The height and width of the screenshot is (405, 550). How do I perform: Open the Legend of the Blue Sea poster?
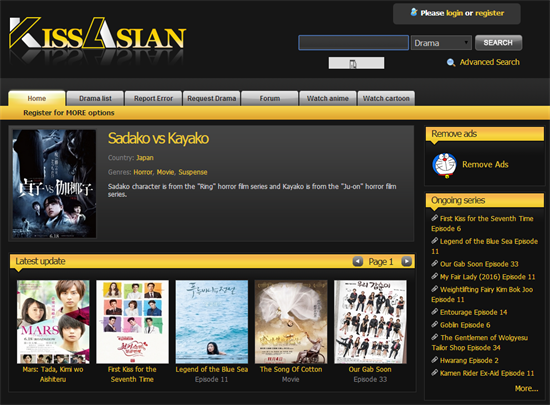tap(212, 322)
